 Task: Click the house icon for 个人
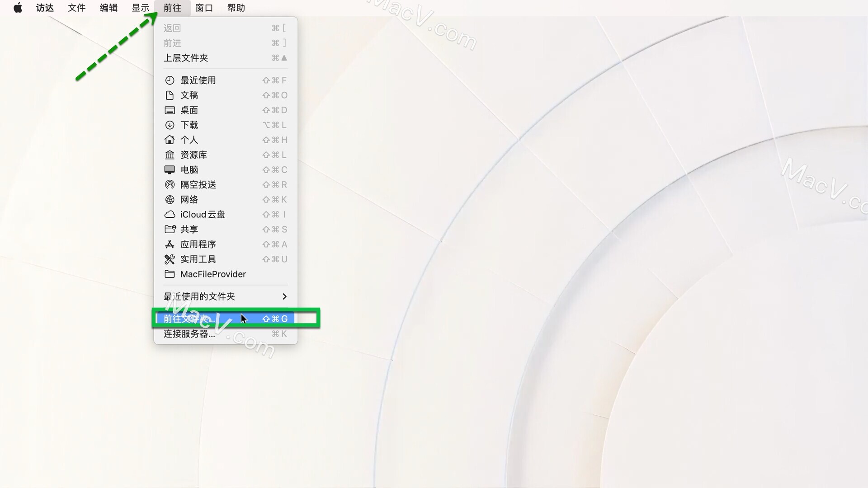coord(170,140)
